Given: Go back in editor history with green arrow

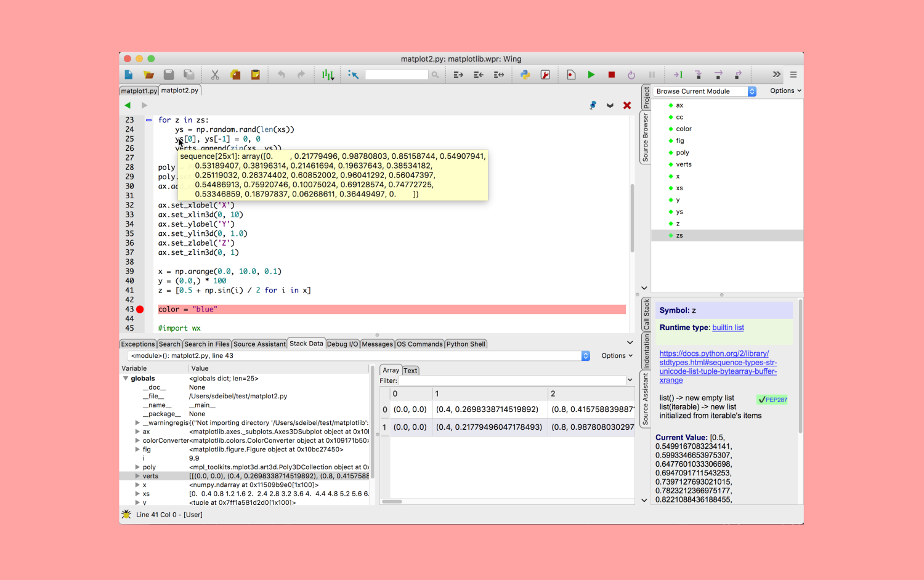Looking at the screenshot, I should coord(128,105).
